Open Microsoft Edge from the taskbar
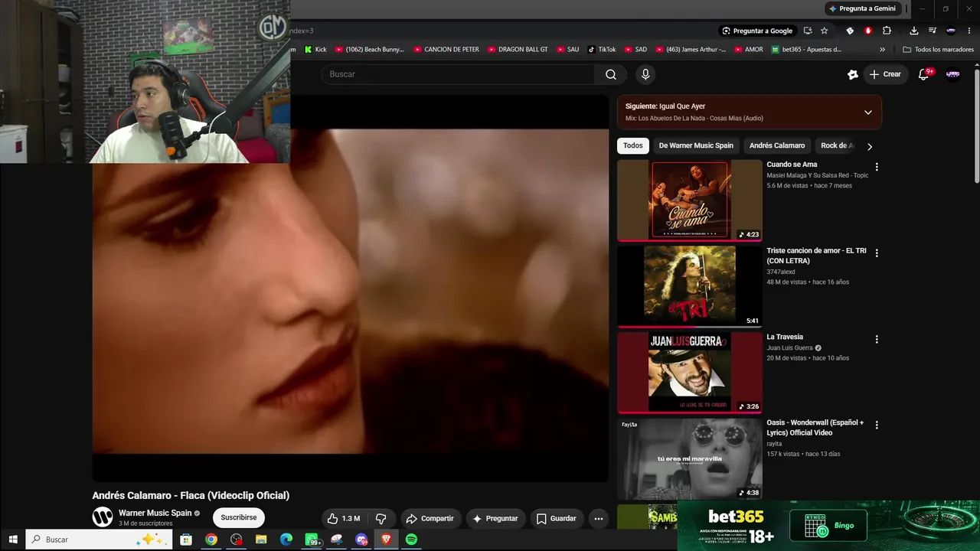Screen dimensions: 980x551 [286, 540]
